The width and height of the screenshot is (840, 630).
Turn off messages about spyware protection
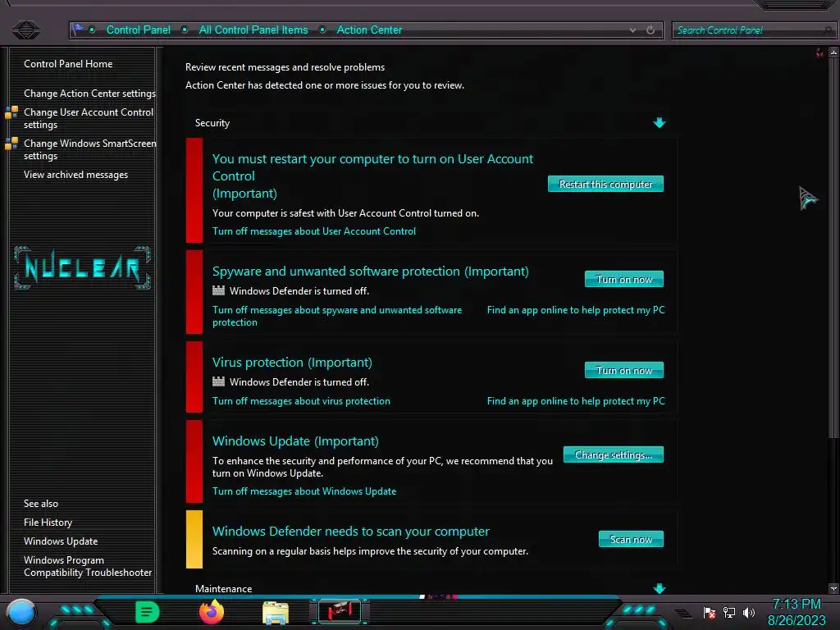337,316
